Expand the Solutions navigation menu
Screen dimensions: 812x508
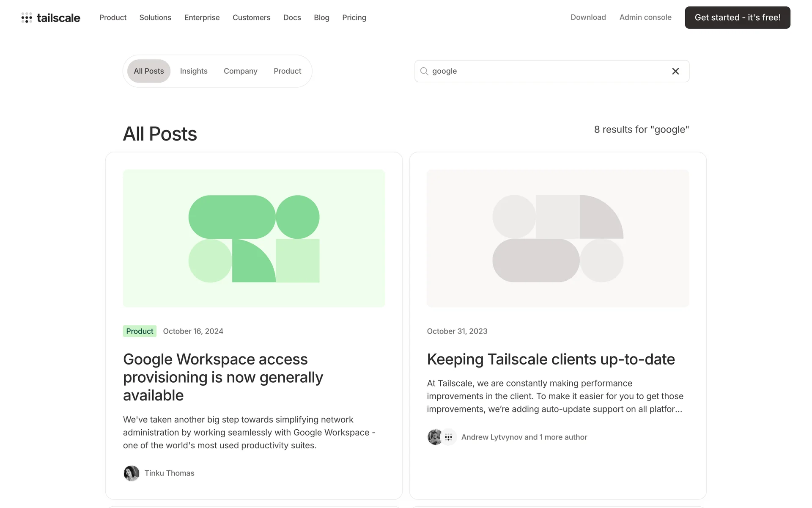pyautogui.click(x=155, y=18)
